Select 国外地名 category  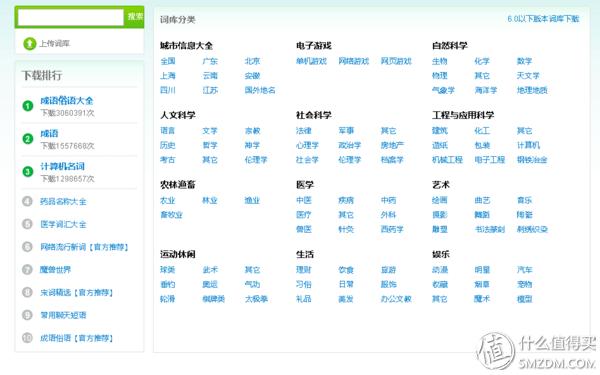point(260,90)
